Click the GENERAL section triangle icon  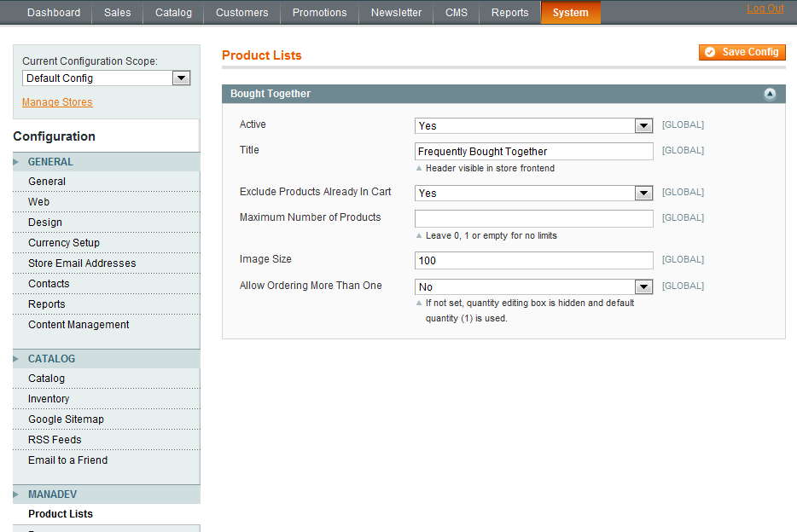[15, 162]
